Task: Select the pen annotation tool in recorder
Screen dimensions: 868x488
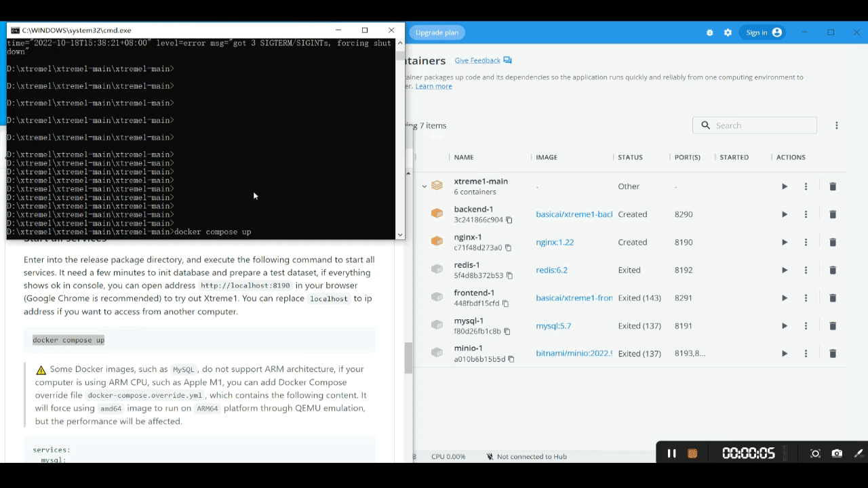Action: point(859,453)
